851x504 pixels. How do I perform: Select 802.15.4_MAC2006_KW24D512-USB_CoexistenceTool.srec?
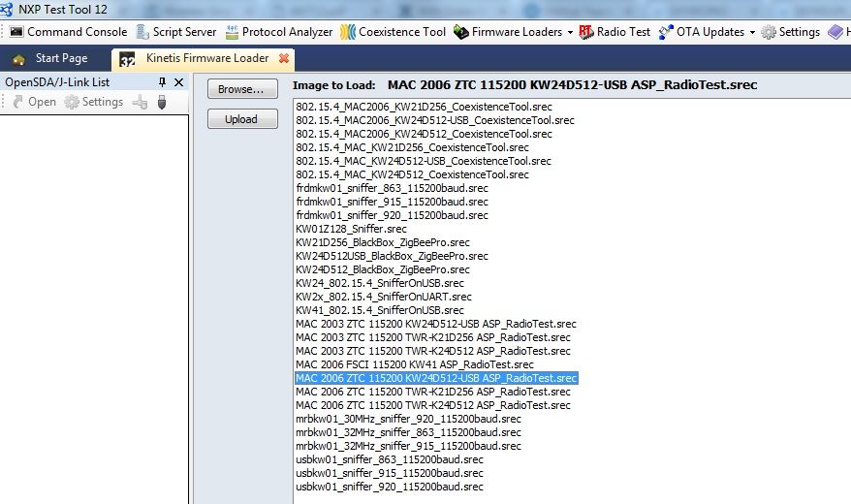pos(435,120)
